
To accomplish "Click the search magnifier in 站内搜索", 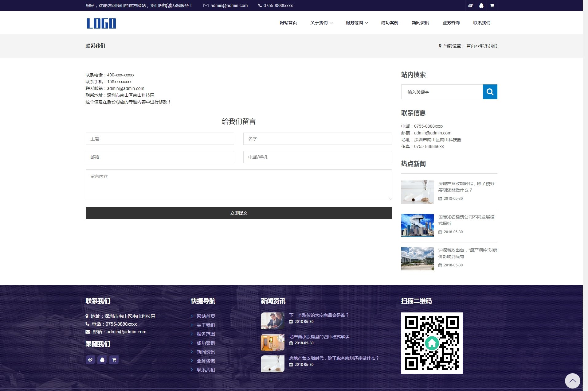I will 490,91.
